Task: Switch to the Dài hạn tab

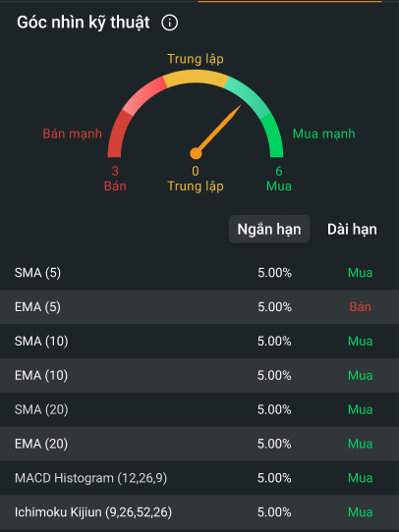Action: point(352,229)
